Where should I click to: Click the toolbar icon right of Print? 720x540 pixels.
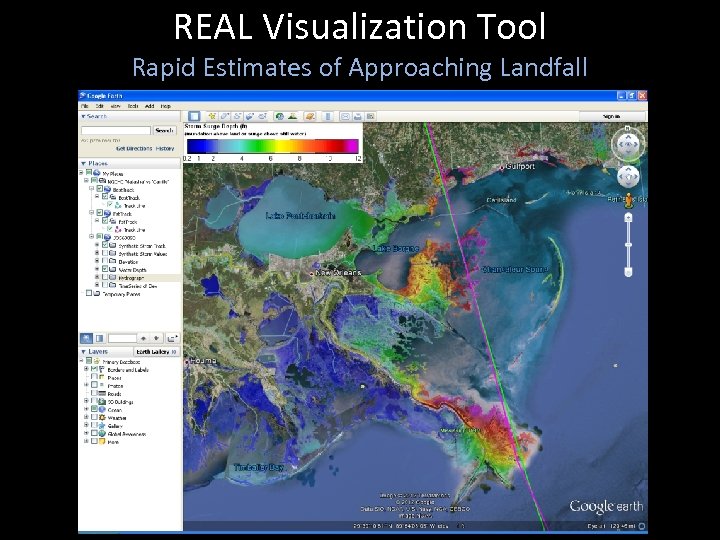tap(370, 116)
